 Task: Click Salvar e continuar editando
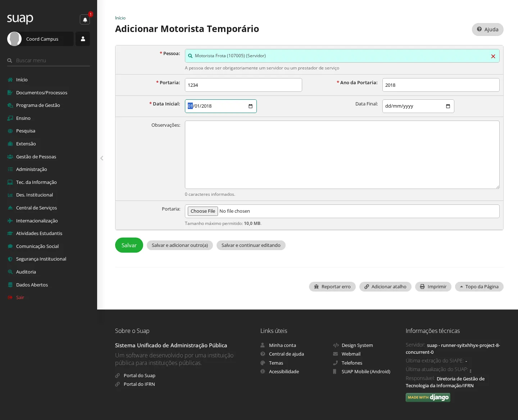251,245
